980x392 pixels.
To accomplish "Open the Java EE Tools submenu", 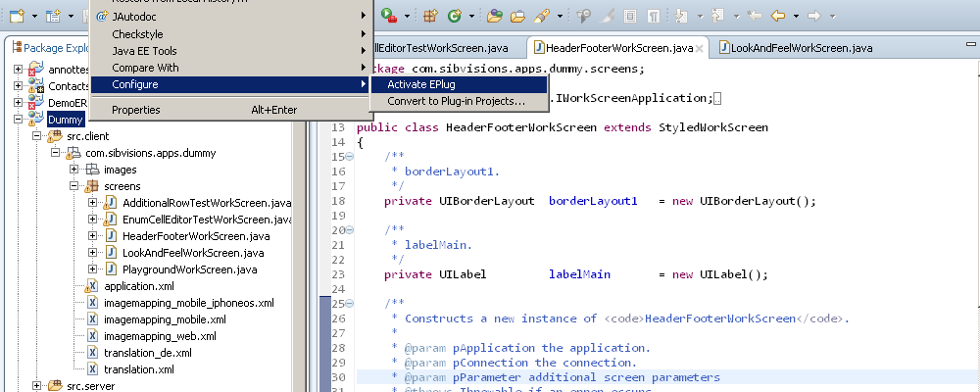I will (x=231, y=51).
